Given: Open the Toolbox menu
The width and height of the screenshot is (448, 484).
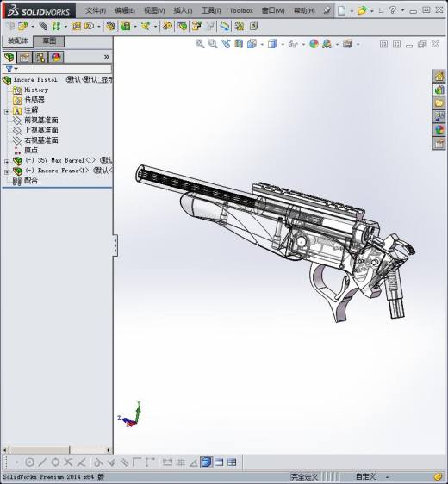Looking at the screenshot, I should (241, 11).
